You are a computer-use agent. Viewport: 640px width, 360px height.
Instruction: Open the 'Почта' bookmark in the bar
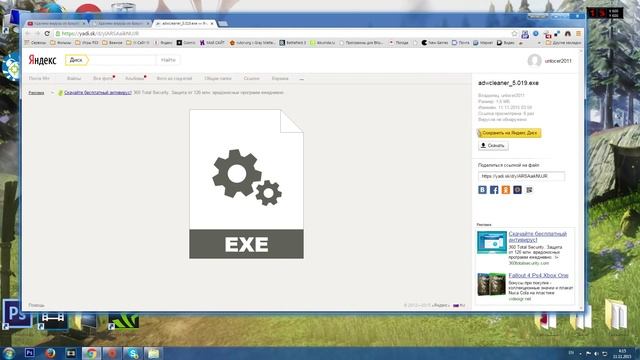(461, 42)
